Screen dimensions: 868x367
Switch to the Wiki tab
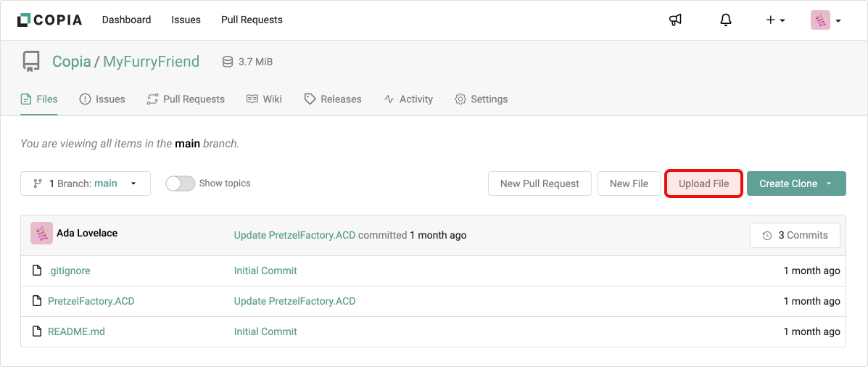pyautogui.click(x=264, y=99)
